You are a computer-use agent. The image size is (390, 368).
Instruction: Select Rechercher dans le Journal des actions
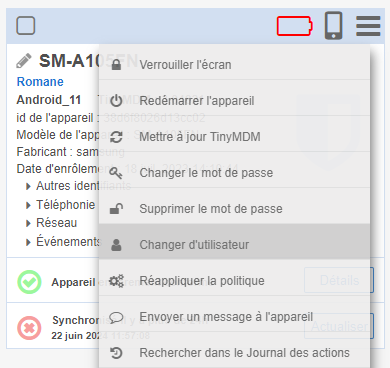coord(234,352)
